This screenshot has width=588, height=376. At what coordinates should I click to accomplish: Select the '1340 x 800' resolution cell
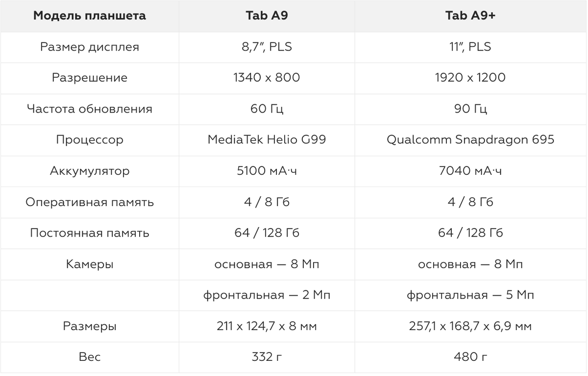tap(267, 78)
